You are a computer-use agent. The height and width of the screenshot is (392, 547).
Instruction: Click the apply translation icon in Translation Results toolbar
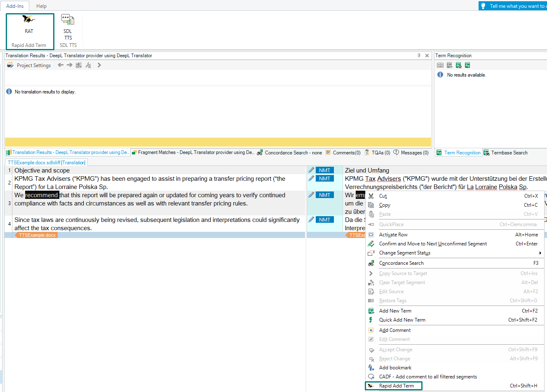click(79, 65)
